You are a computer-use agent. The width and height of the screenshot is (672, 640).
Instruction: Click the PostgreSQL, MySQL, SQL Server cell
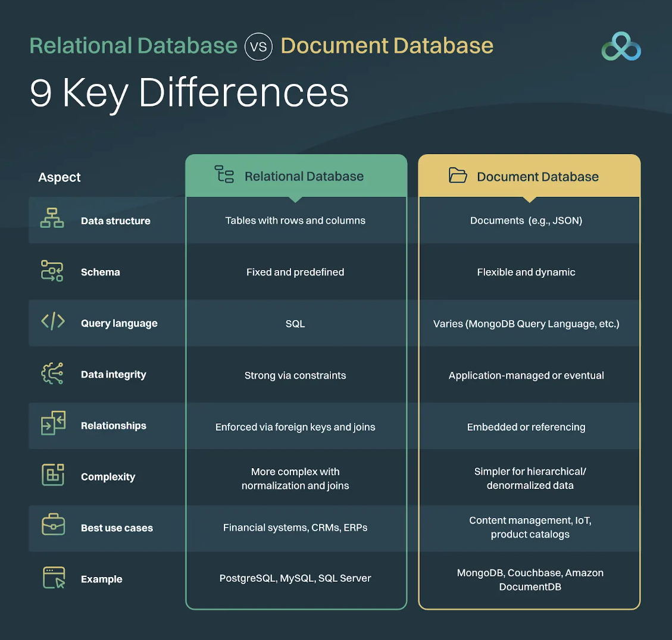pyautogui.click(x=295, y=579)
